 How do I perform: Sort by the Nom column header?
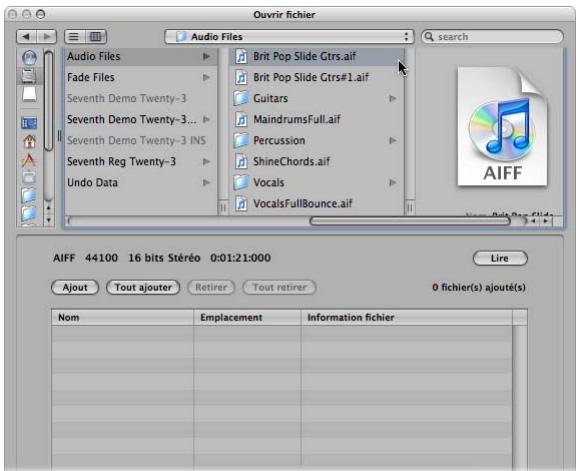pos(122,317)
